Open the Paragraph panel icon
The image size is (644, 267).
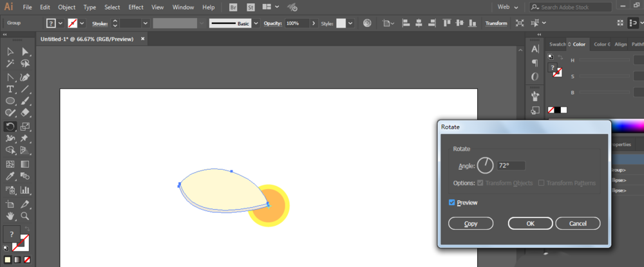click(x=535, y=63)
